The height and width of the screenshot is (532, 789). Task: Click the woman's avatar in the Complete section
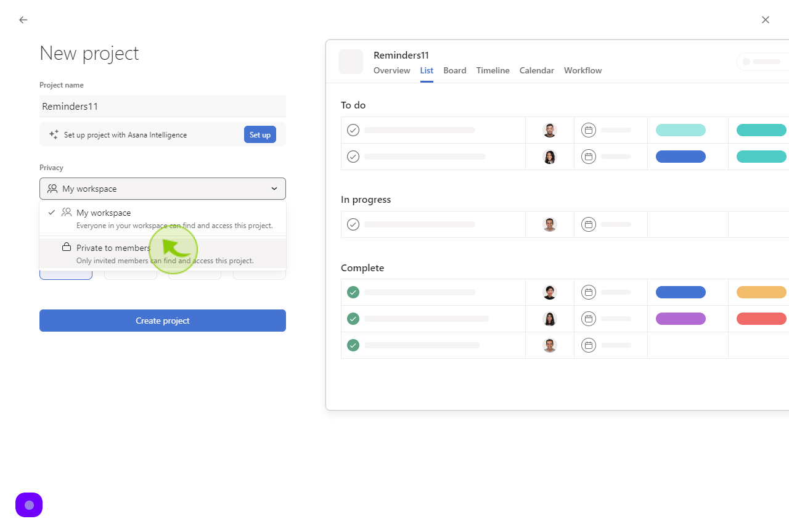[x=550, y=319]
